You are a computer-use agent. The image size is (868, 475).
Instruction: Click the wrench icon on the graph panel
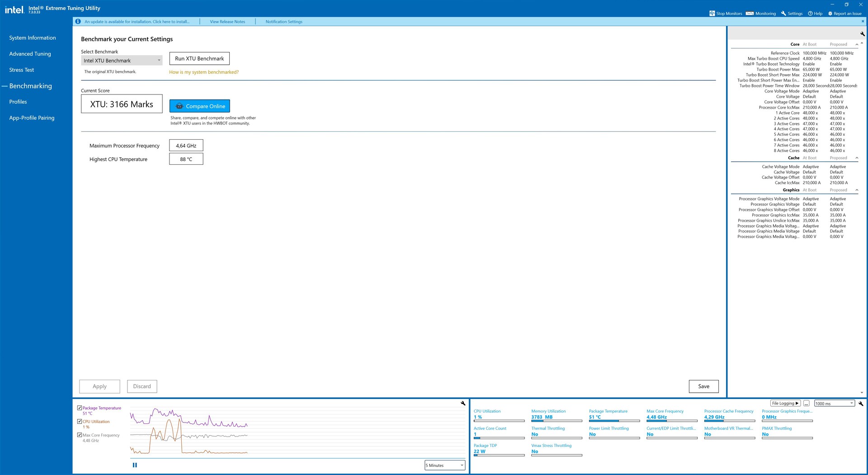(x=463, y=403)
